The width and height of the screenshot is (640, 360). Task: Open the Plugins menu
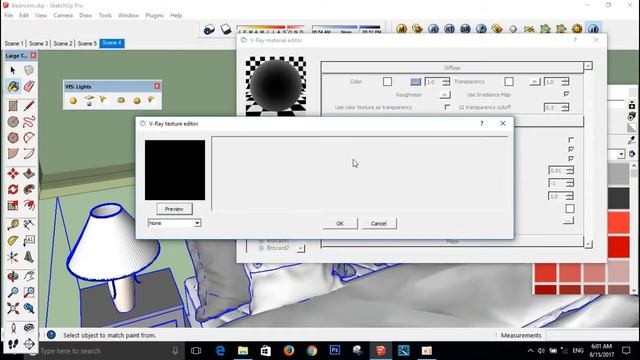154,16
